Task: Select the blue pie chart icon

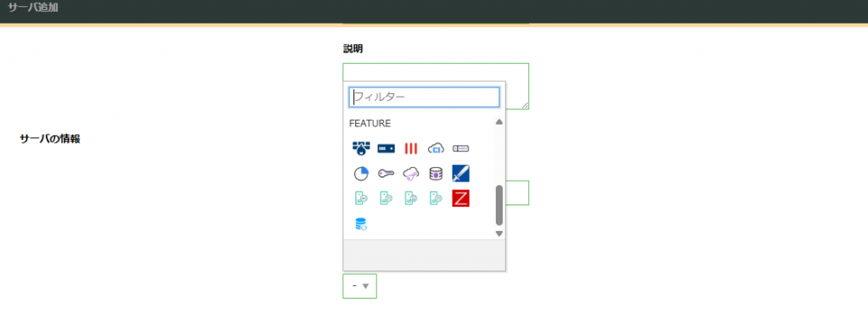Action: (361, 174)
